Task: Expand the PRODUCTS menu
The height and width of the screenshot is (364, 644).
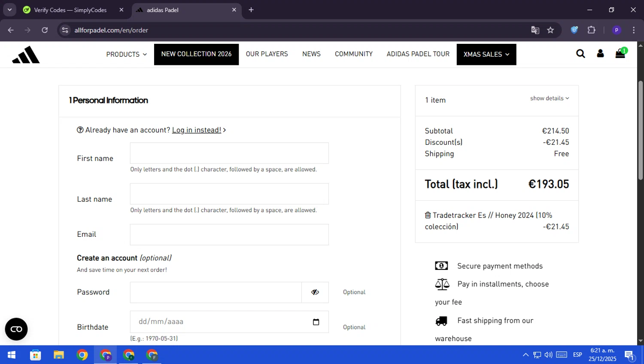Action: [x=127, y=54]
